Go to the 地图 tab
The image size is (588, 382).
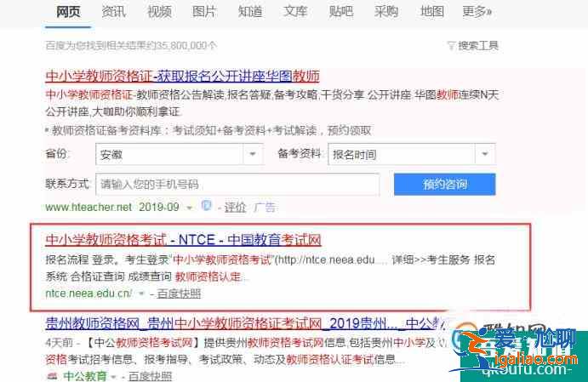(x=432, y=12)
